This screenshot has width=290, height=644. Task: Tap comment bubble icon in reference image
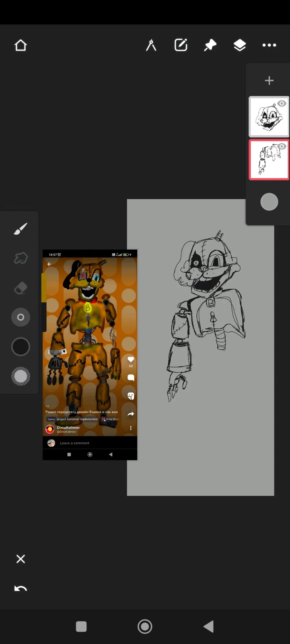click(x=131, y=377)
